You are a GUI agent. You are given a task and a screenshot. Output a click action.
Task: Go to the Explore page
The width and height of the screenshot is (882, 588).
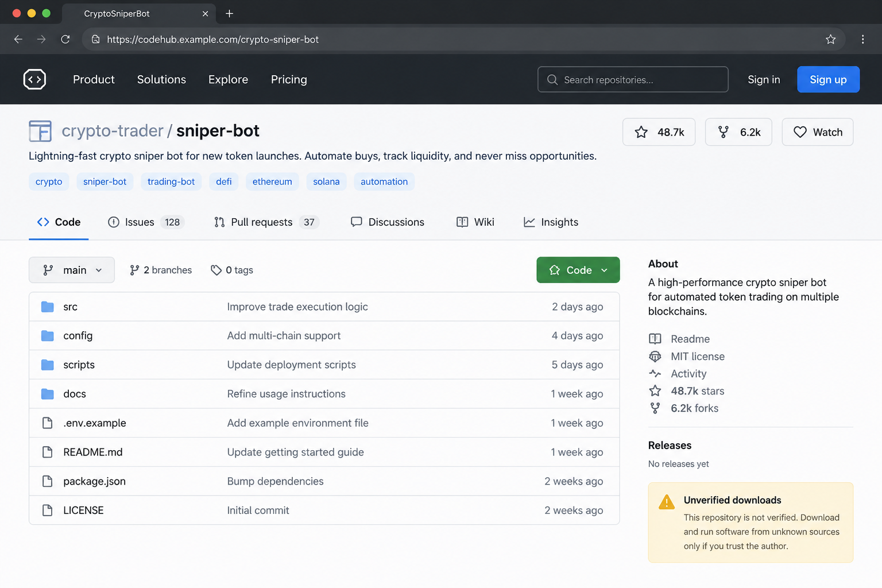tap(228, 79)
